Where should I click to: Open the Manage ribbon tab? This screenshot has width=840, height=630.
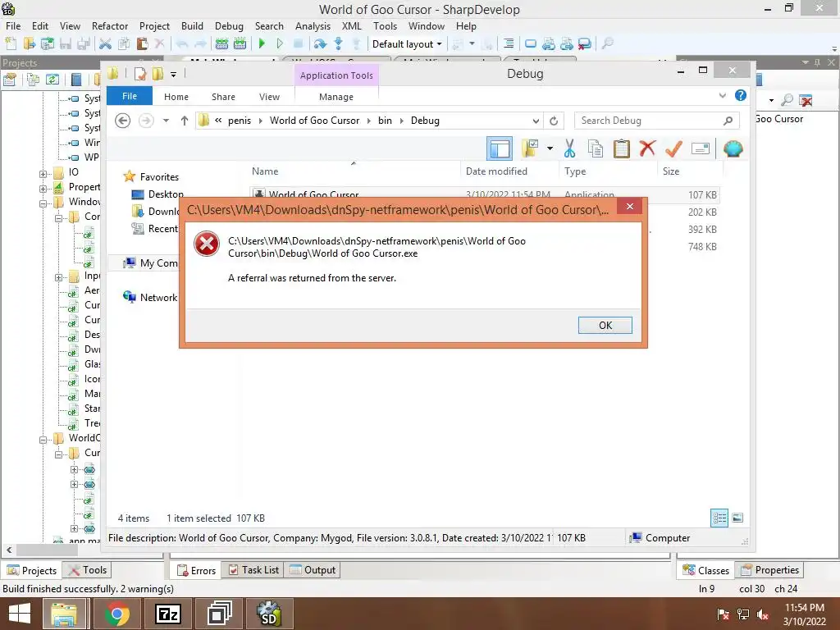click(336, 97)
